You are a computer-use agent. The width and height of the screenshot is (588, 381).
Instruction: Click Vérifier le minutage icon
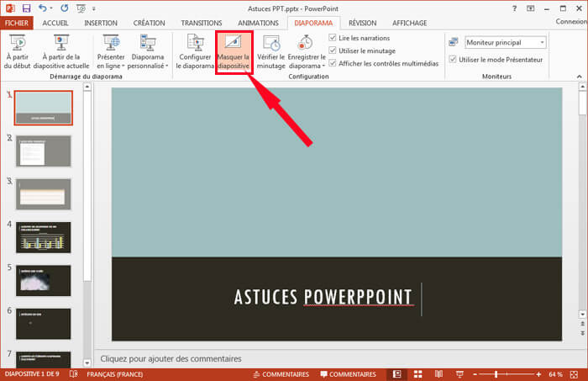click(271, 51)
